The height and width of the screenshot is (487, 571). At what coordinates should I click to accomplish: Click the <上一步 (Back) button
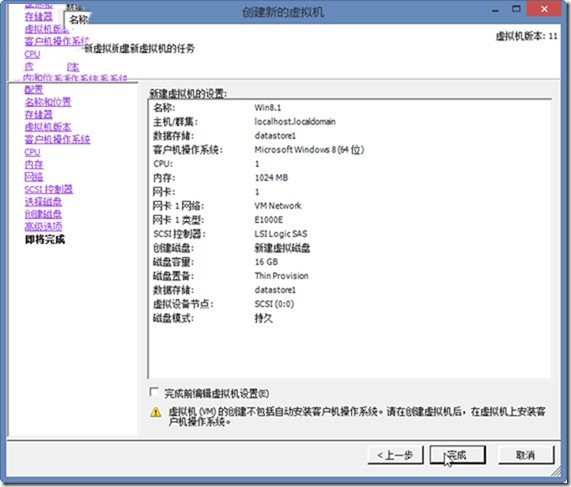click(395, 455)
